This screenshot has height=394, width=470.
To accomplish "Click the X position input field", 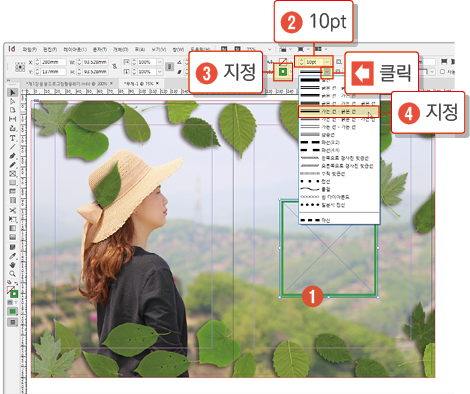I will tap(54, 62).
